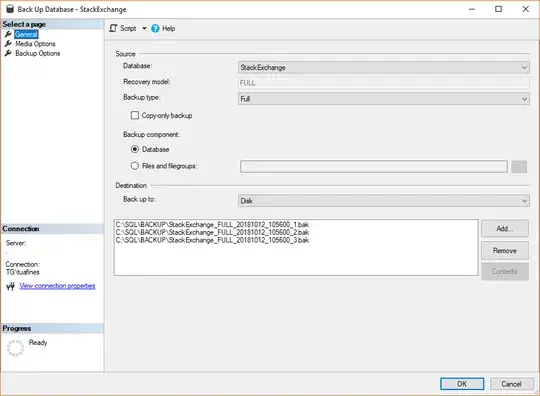
Task: Select the General page
Action: pos(26,34)
